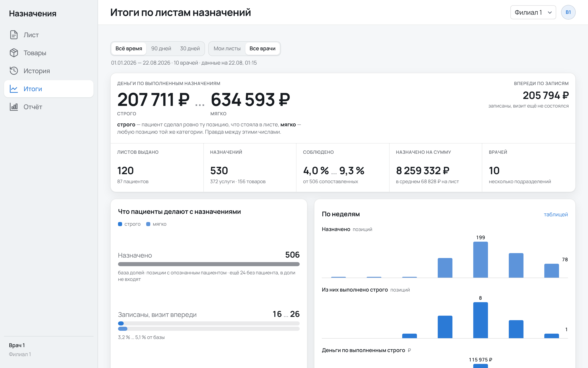The height and width of the screenshot is (368, 588).
Task: Click the Назначений 530 value
Action: pyautogui.click(x=219, y=171)
